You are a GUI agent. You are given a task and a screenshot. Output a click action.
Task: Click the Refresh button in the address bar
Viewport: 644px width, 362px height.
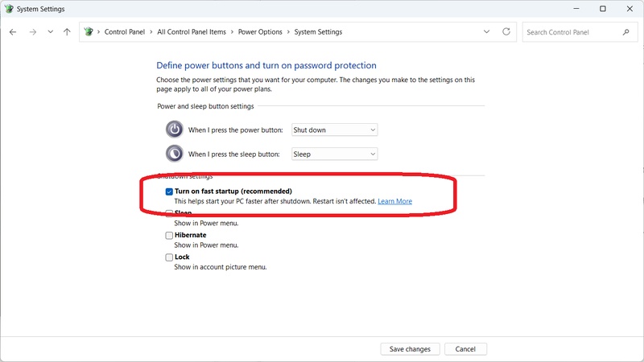pyautogui.click(x=506, y=32)
